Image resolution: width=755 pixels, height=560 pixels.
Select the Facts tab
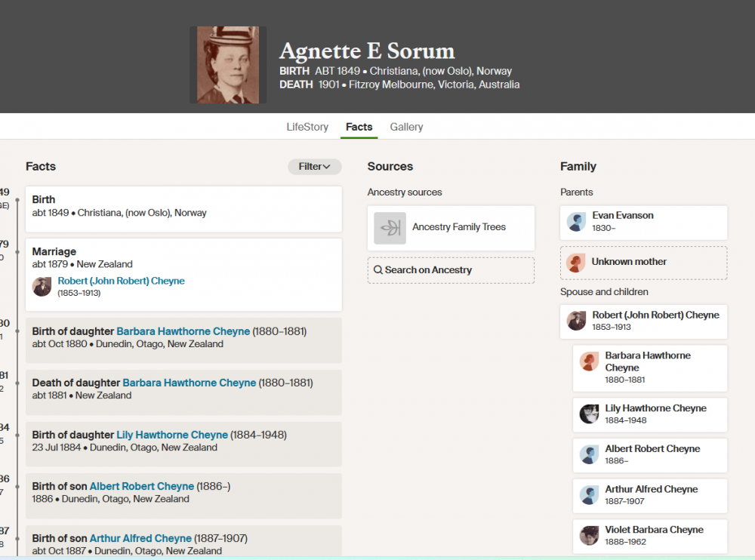359,127
